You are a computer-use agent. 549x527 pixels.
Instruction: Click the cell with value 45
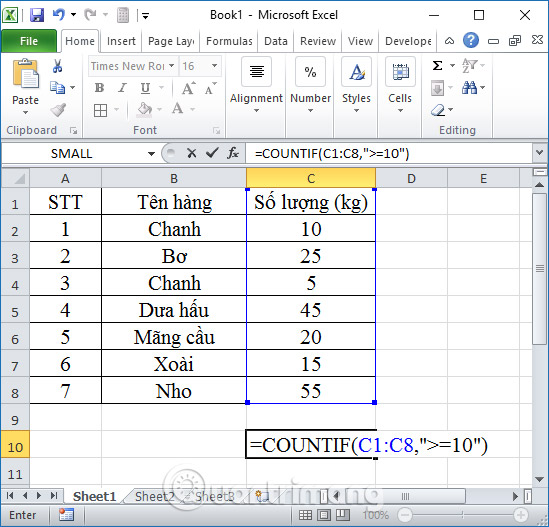311,310
